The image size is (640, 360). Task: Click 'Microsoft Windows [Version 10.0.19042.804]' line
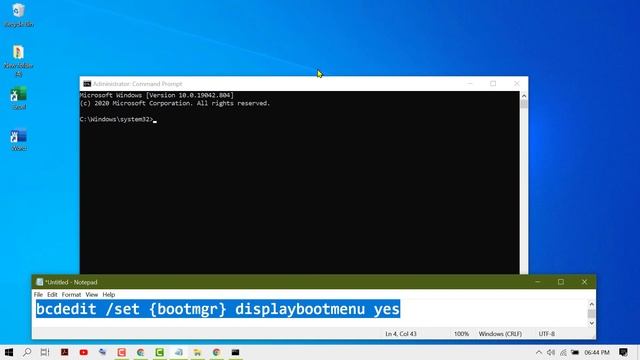157,95
